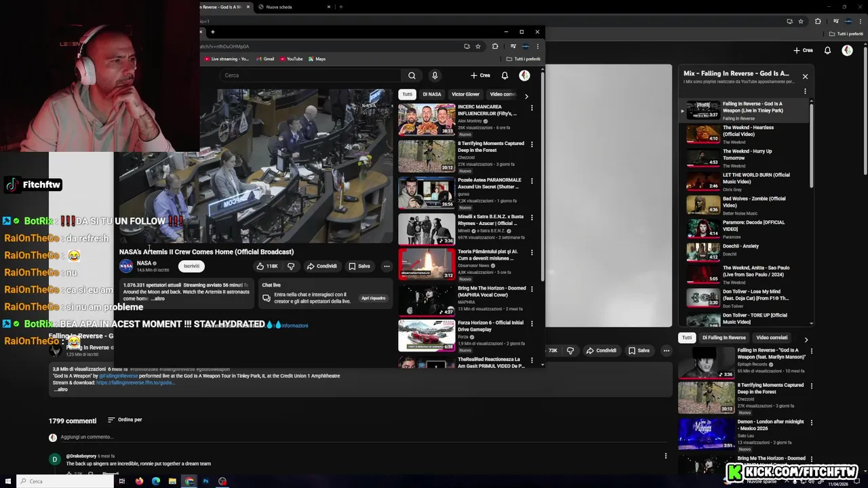
Task: Open the Crea menu in the NASA window
Action: pos(480,75)
